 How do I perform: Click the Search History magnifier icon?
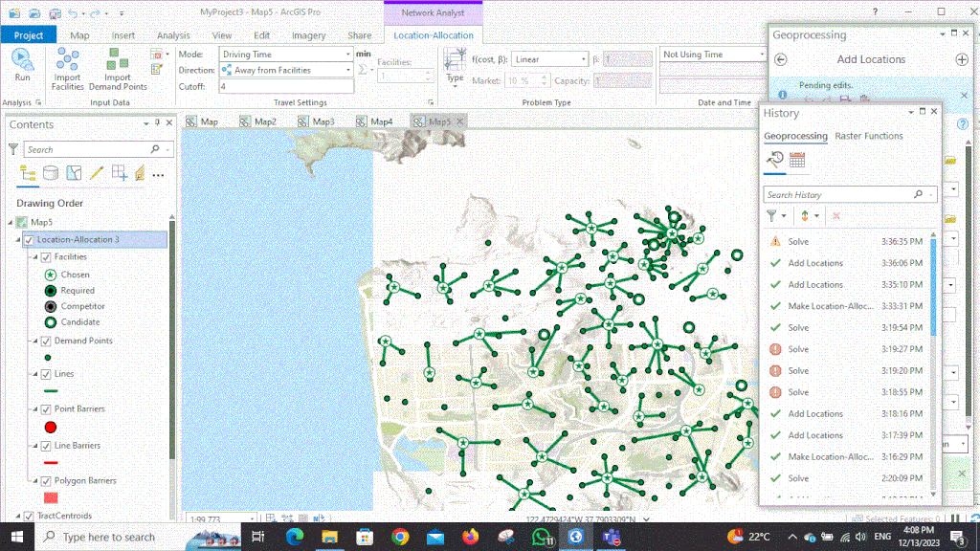pos(918,194)
